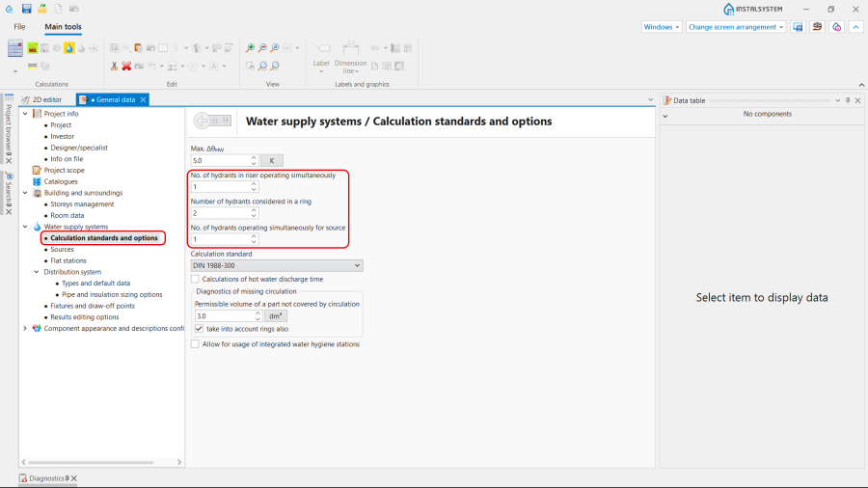Screen dimensions: 868x488
Task: Click the Catalogues icon in project tree
Action: pyautogui.click(x=37, y=181)
